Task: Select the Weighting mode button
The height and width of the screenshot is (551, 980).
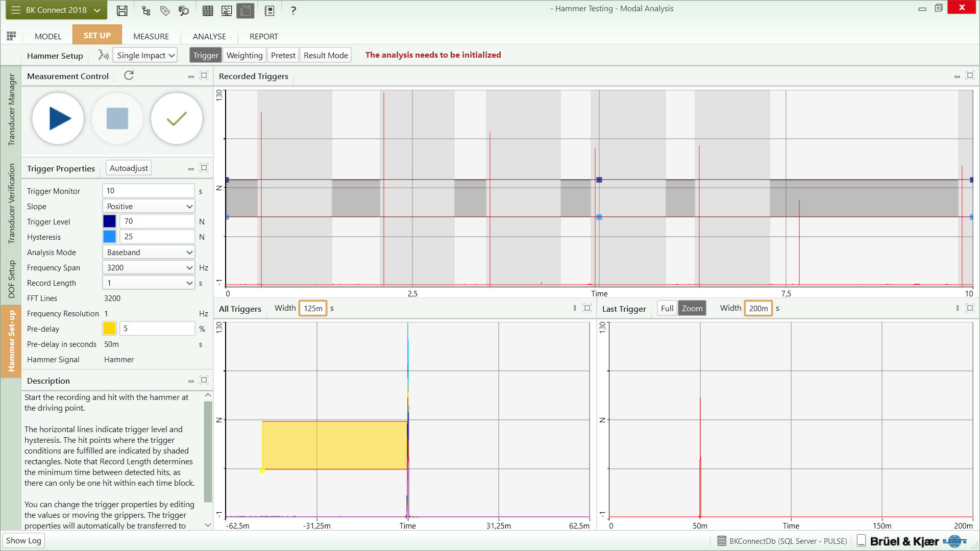Action: [x=244, y=55]
